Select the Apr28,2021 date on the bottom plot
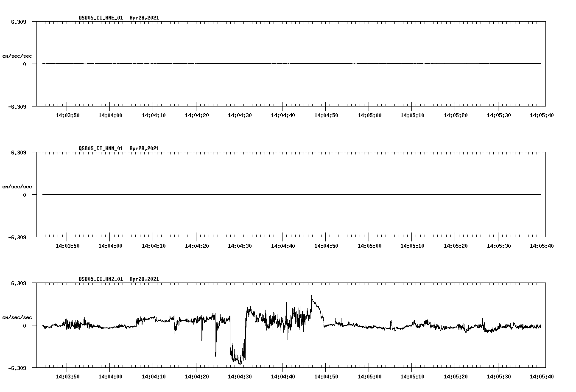 144,279
